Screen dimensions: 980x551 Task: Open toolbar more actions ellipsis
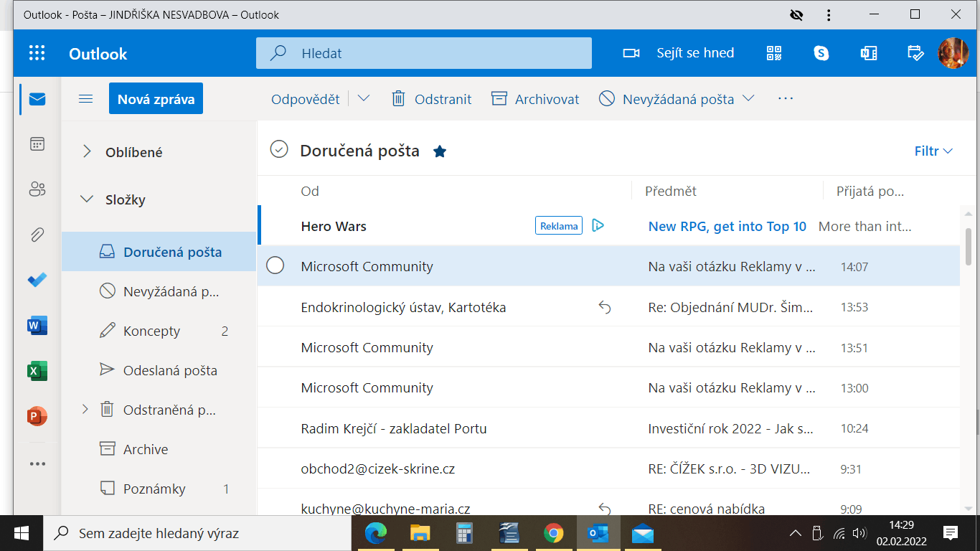786,99
